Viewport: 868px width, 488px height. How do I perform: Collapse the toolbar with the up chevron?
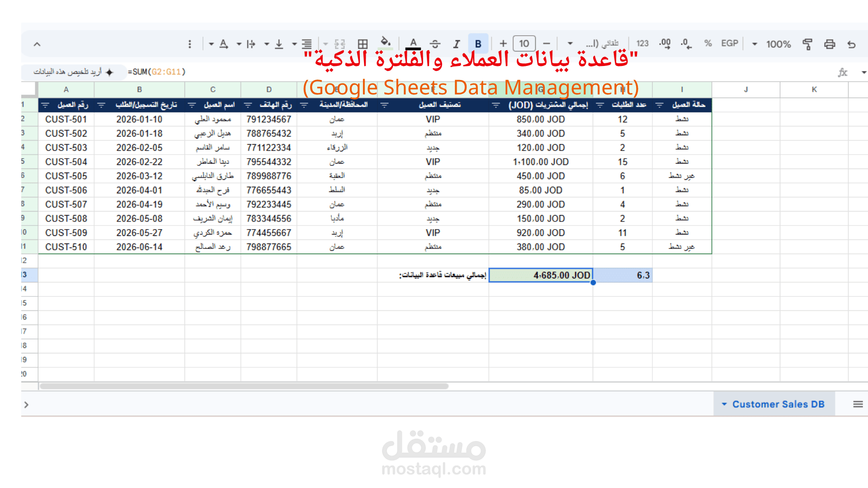tap(37, 44)
